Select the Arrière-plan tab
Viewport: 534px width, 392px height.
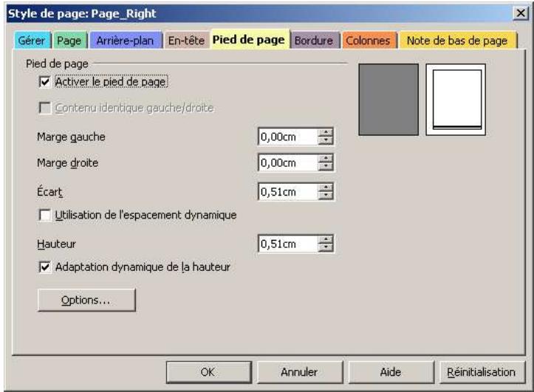click(x=126, y=41)
